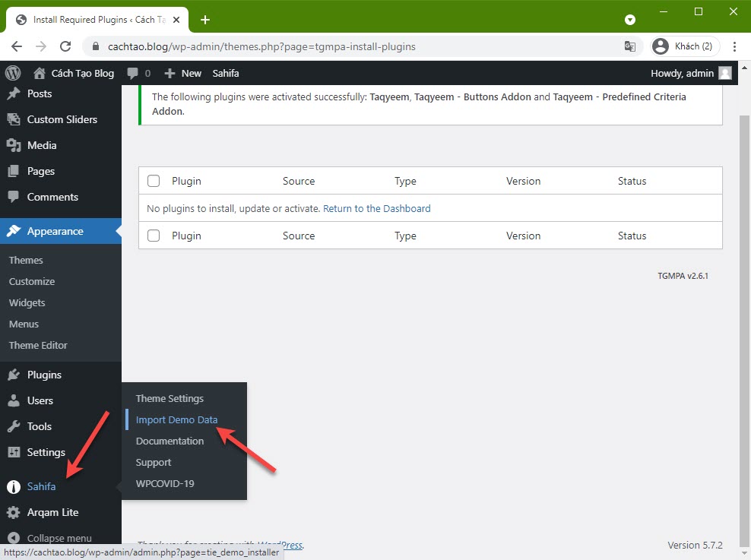Click the Source column header at top
Screen dimensions: 751x560
(299, 181)
